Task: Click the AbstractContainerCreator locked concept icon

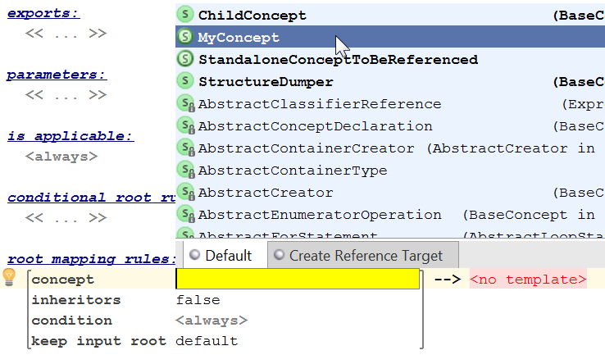Action: (x=185, y=148)
